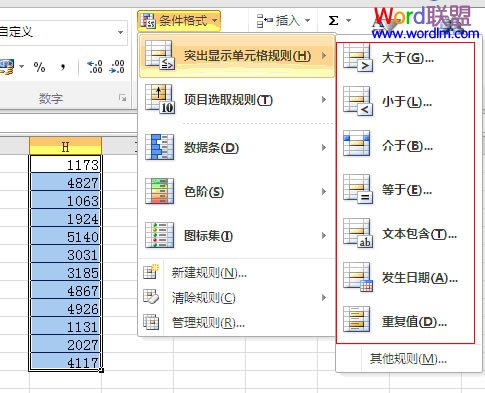Expand the currency format dropdown arrow
The image size is (485, 393).
point(22,67)
